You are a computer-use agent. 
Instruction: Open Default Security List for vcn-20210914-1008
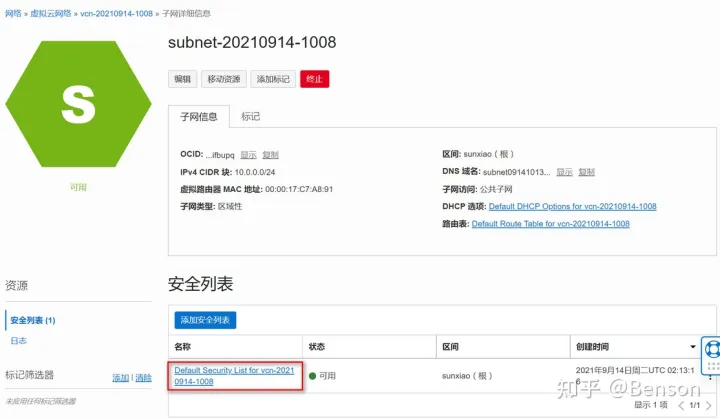tap(234, 376)
